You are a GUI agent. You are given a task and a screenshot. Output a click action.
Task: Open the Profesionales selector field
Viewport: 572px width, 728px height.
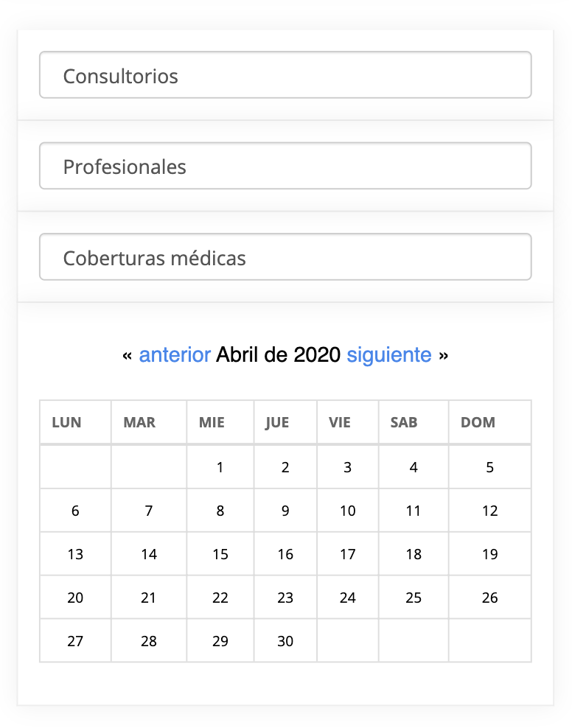(285, 166)
